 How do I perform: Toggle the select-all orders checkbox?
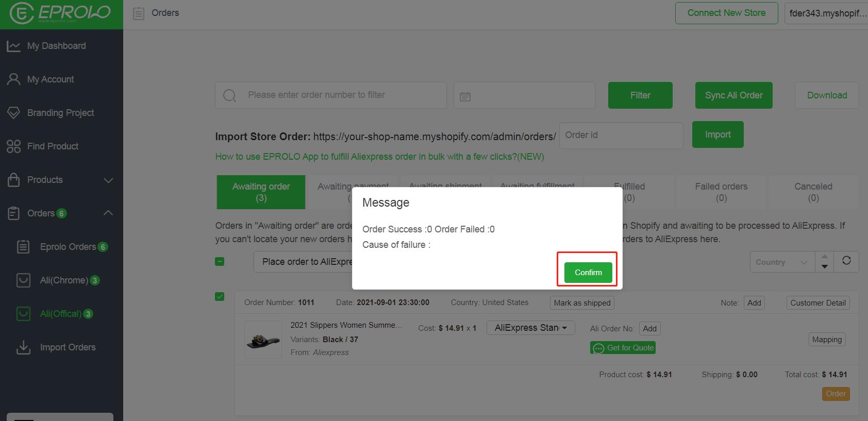pyautogui.click(x=220, y=262)
